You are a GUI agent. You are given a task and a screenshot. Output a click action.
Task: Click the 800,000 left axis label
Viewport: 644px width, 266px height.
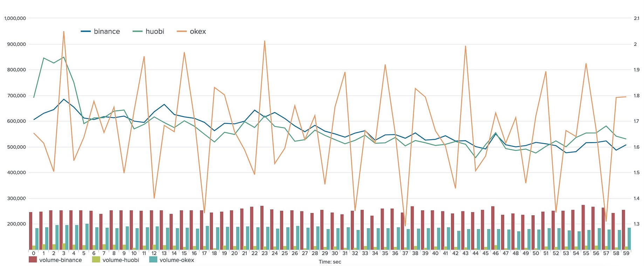tap(16, 70)
